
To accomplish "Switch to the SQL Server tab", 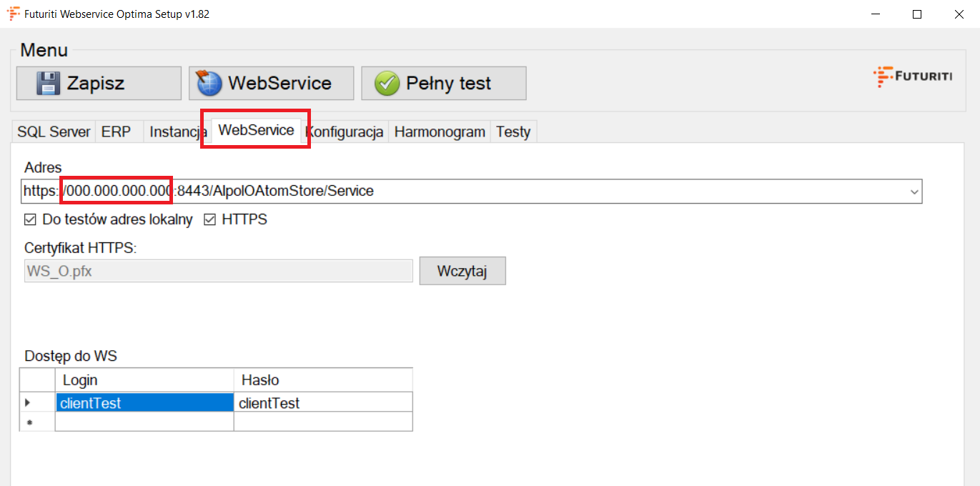I will (x=54, y=132).
